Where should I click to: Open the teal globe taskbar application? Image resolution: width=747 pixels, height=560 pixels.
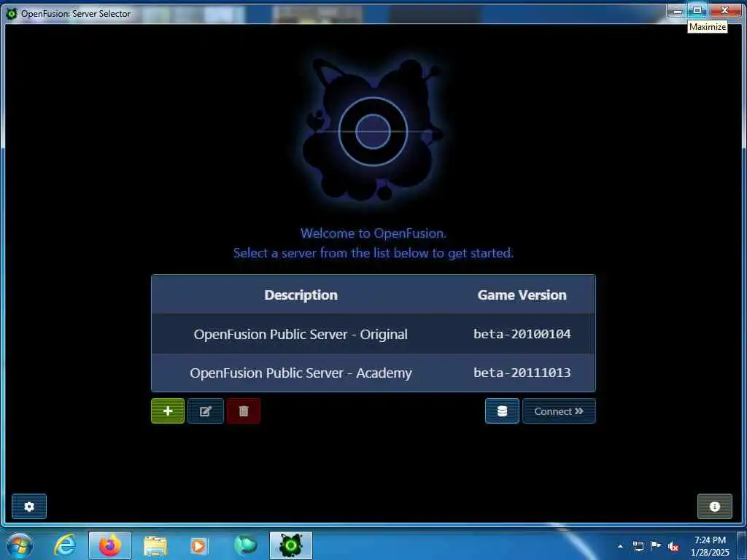click(x=245, y=545)
